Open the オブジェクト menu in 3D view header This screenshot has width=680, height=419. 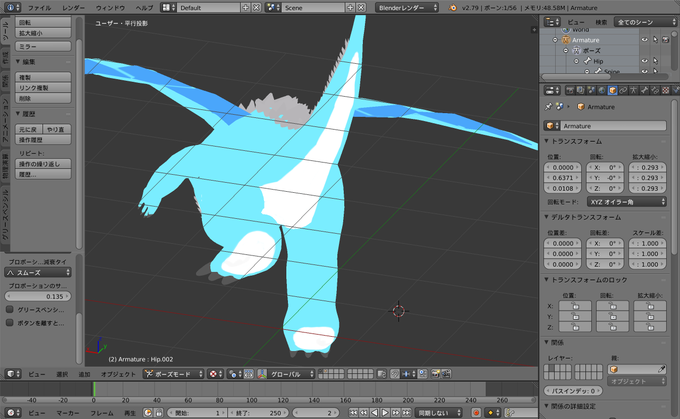click(118, 374)
